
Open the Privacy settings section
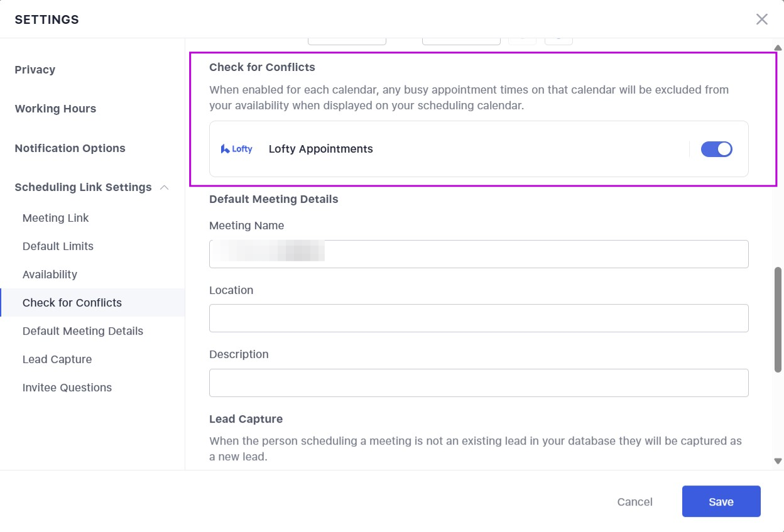pos(35,70)
